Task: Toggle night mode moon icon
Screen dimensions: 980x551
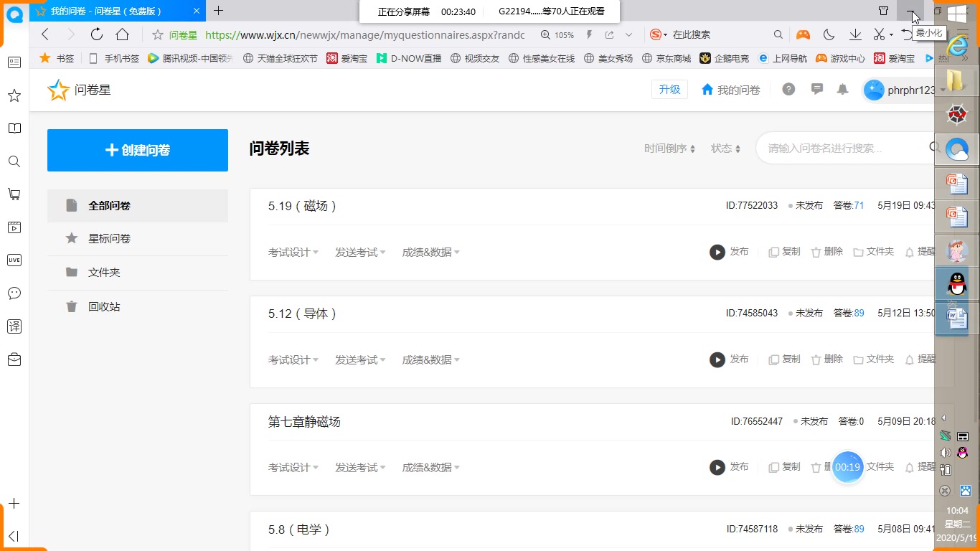Action: 829,34
